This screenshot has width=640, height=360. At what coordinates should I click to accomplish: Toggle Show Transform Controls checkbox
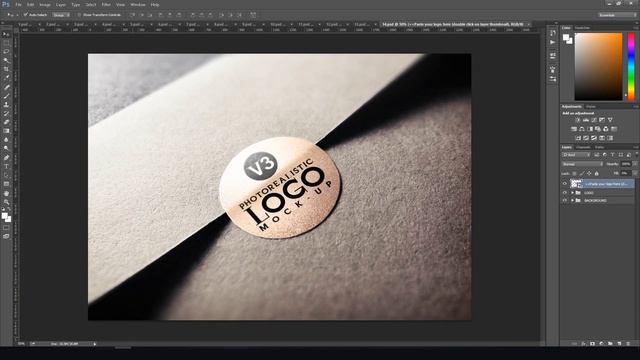coord(79,15)
